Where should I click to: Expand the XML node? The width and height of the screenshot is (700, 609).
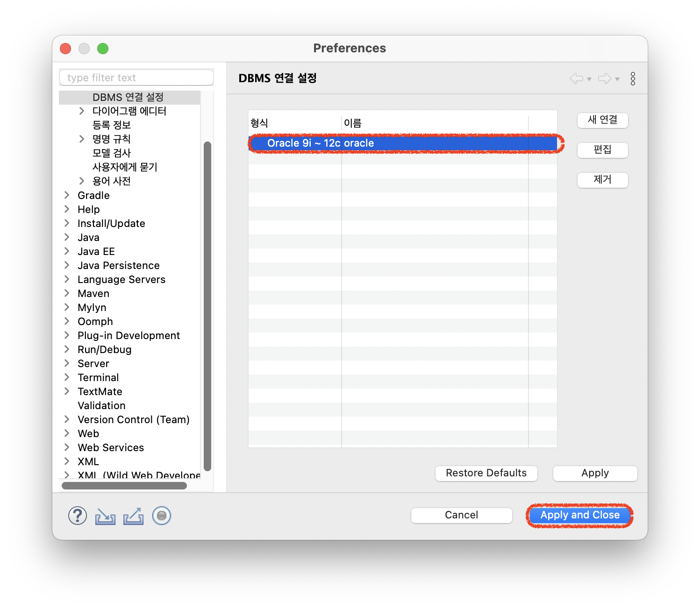point(67,461)
